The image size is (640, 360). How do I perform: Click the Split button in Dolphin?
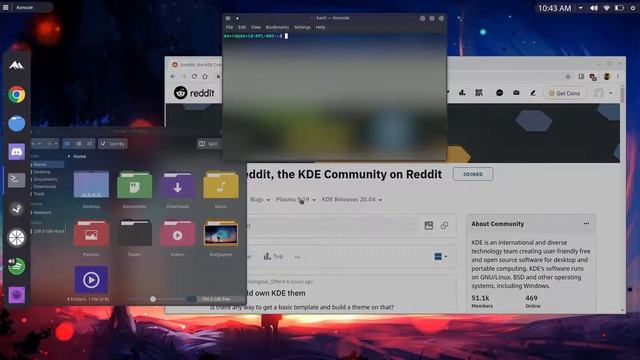pyautogui.click(x=209, y=144)
